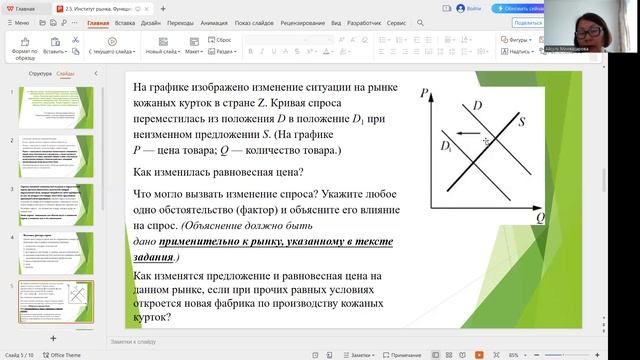This screenshot has height=360, width=640.
Task: Start slideshow from current slide play icon
Action: pyautogui.click(x=112, y=42)
